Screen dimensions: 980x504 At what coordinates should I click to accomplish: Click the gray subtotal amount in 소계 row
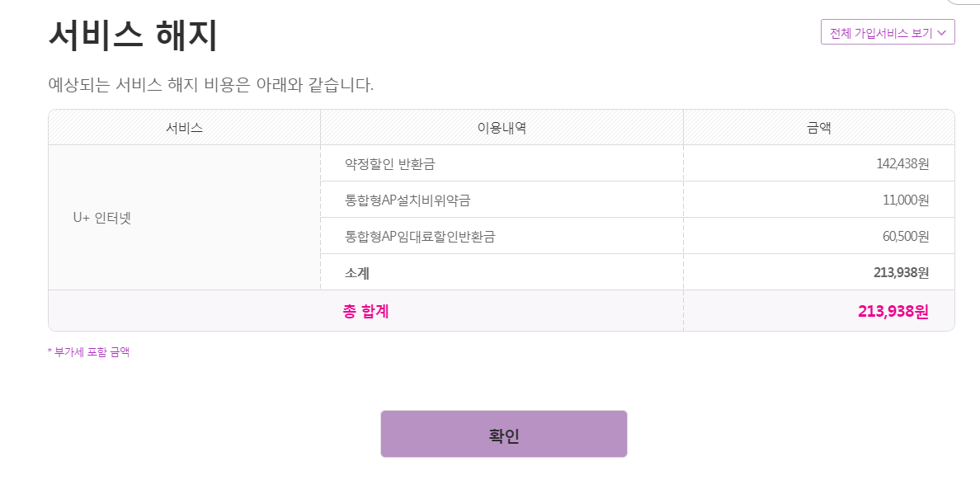901,272
